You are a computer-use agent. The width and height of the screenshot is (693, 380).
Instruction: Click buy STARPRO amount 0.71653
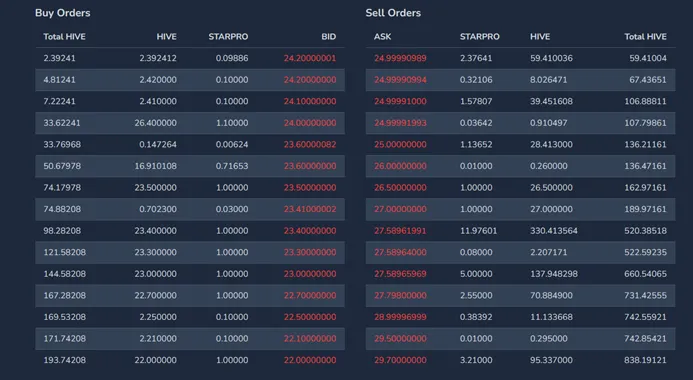pos(232,166)
